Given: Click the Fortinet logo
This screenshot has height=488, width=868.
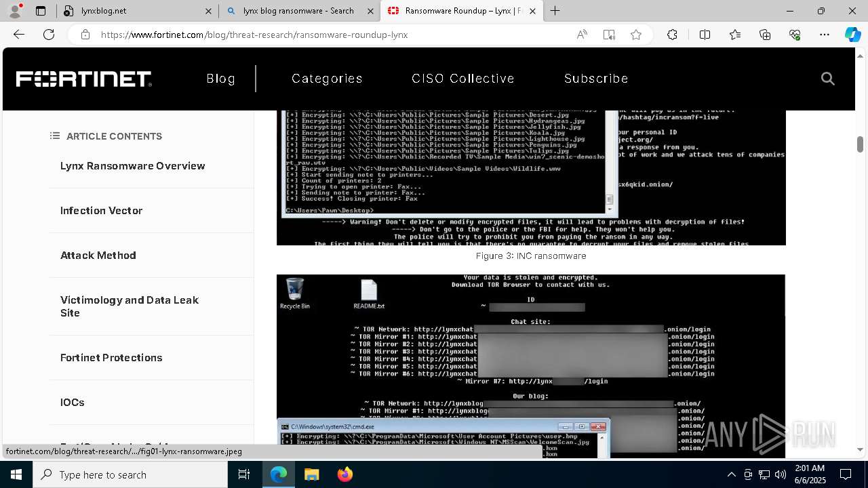Looking at the screenshot, I should 84,79.
